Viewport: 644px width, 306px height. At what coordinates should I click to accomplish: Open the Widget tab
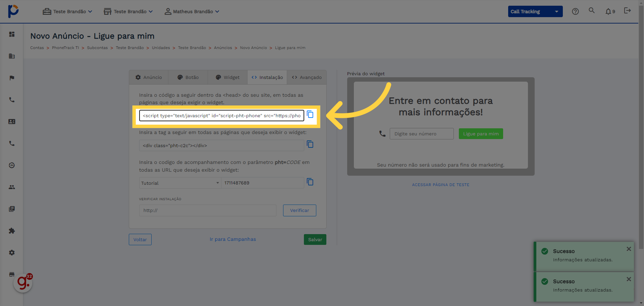tap(227, 77)
